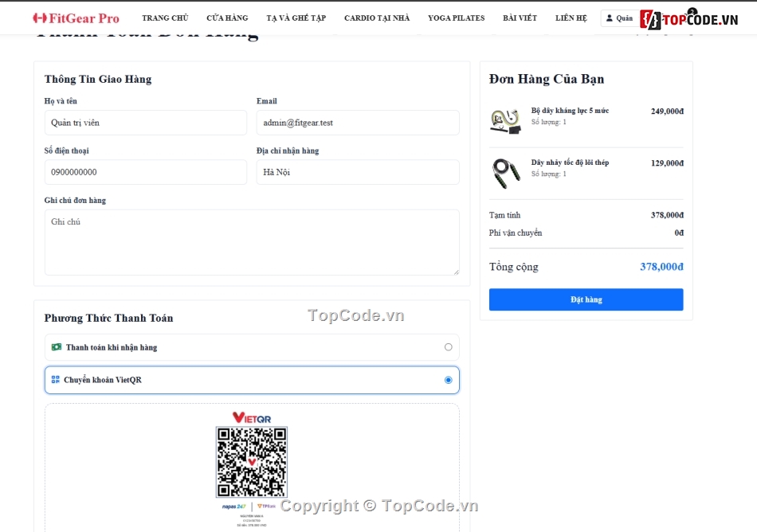Image resolution: width=757 pixels, height=532 pixels.
Task: Open the TRANG CHỦ menu item
Action: click(165, 18)
